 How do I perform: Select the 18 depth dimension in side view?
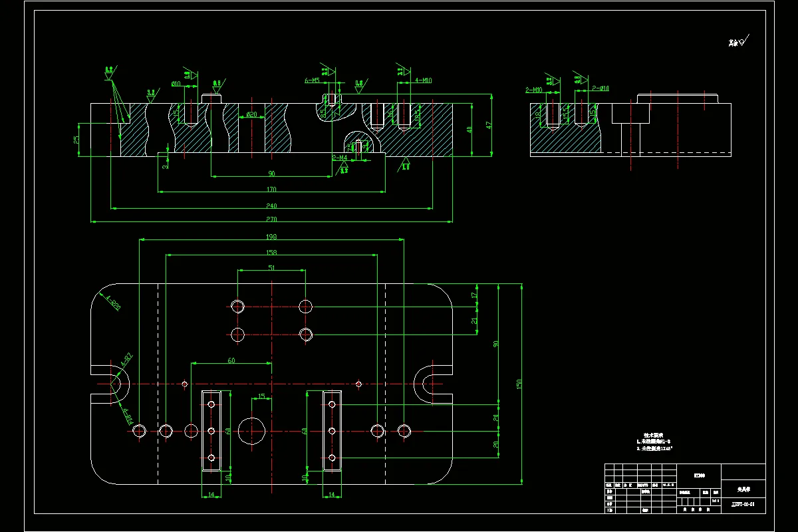click(538, 114)
